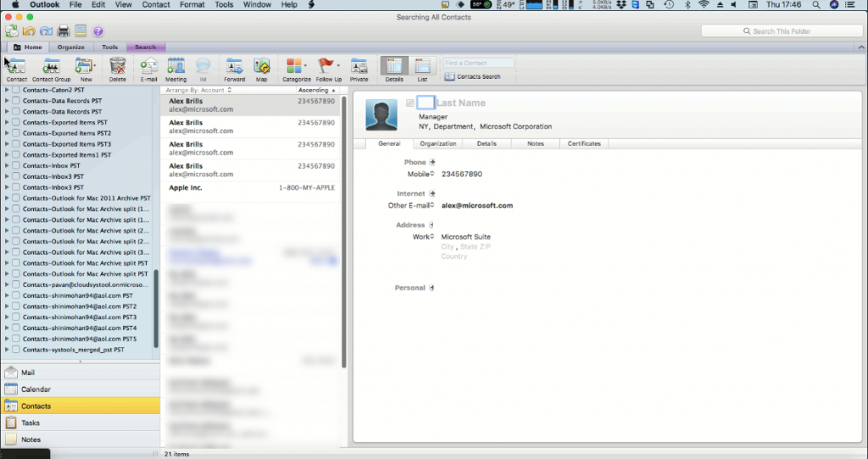Click the contact list vertical scrollbar
Image resolution: width=868 pixels, height=459 pixels.
[344, 232]
